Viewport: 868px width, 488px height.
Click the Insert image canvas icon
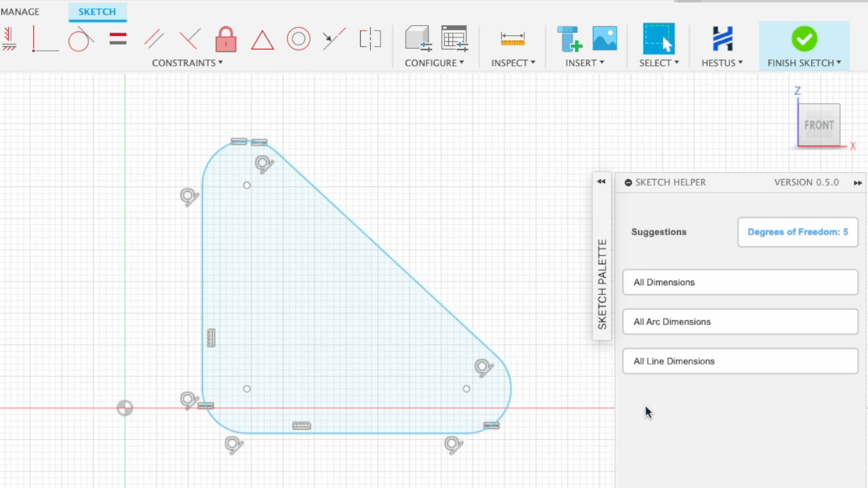point(605,39)
